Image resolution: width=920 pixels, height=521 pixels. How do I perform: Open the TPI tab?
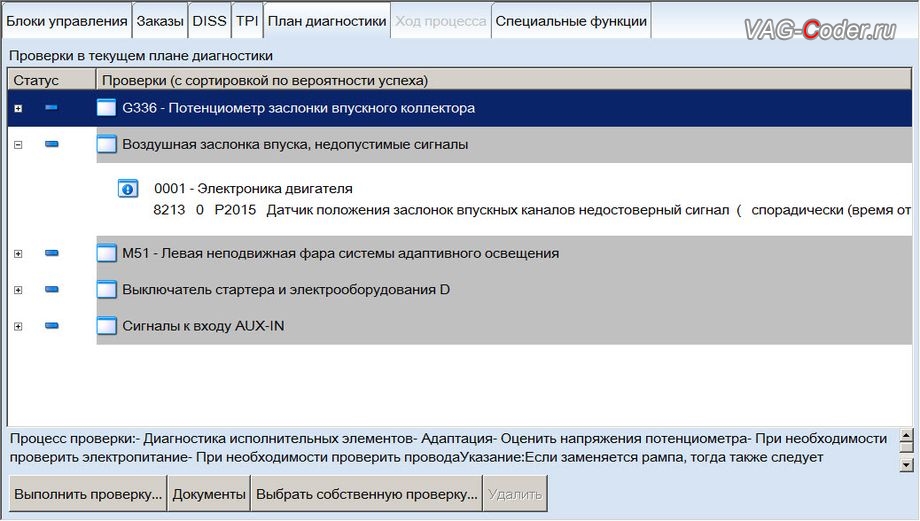click(x=247, y=21)
